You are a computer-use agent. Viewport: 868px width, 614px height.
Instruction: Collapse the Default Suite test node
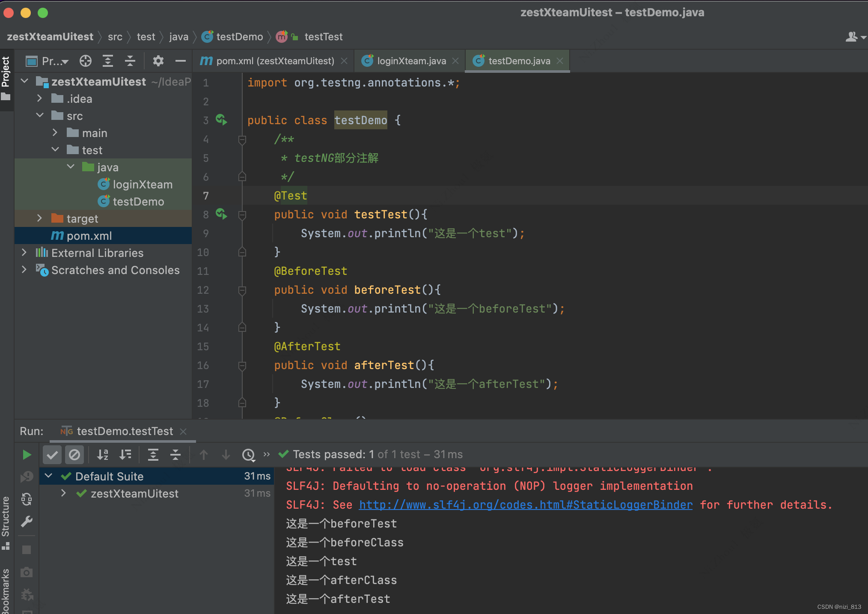coord(48,476)
